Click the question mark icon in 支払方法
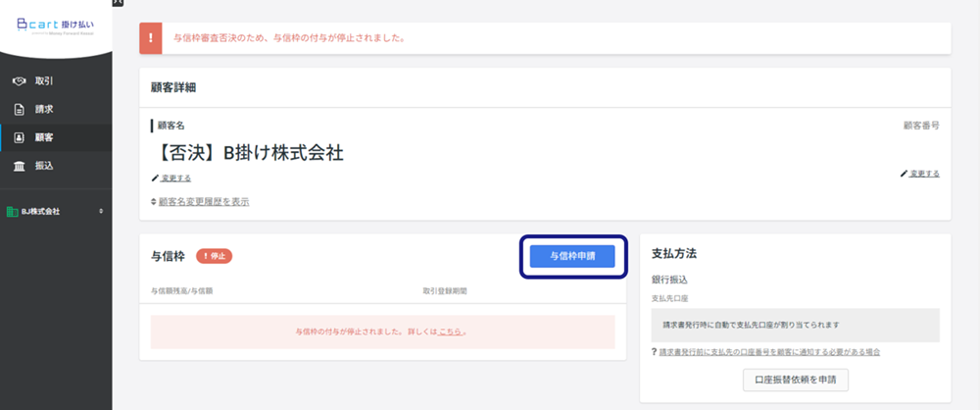980x410 pixels. click(654, 352)
